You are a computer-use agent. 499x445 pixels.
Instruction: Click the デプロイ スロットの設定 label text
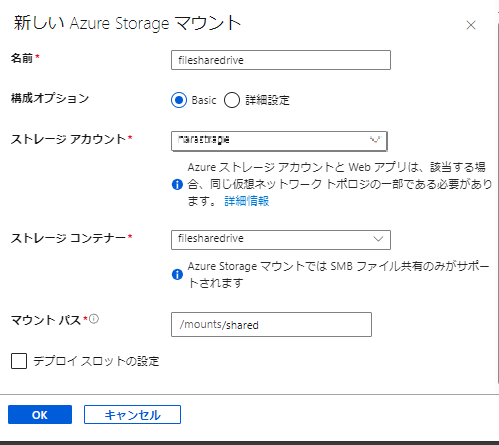(x=96, y=361)
